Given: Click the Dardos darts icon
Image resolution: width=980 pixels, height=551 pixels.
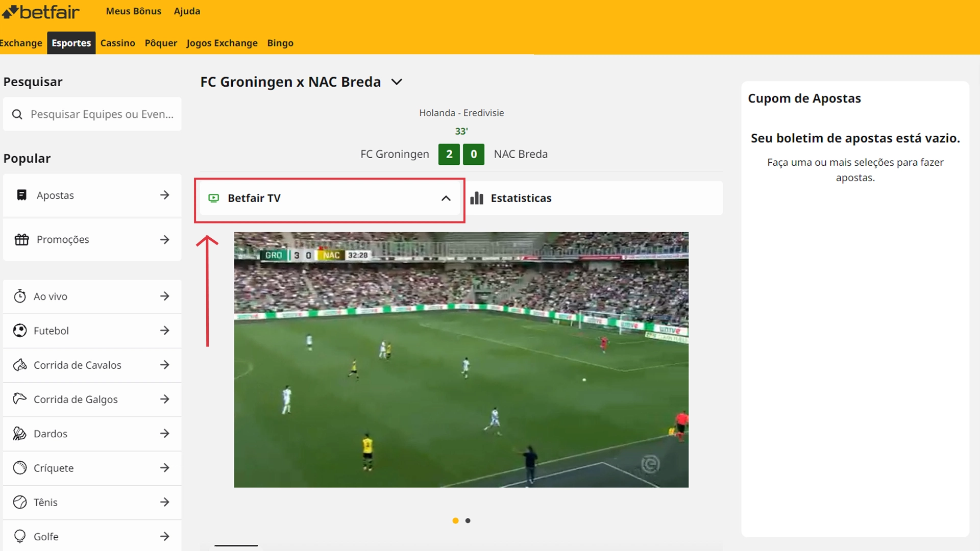Looking at the screenshot, I should (20, 434).
